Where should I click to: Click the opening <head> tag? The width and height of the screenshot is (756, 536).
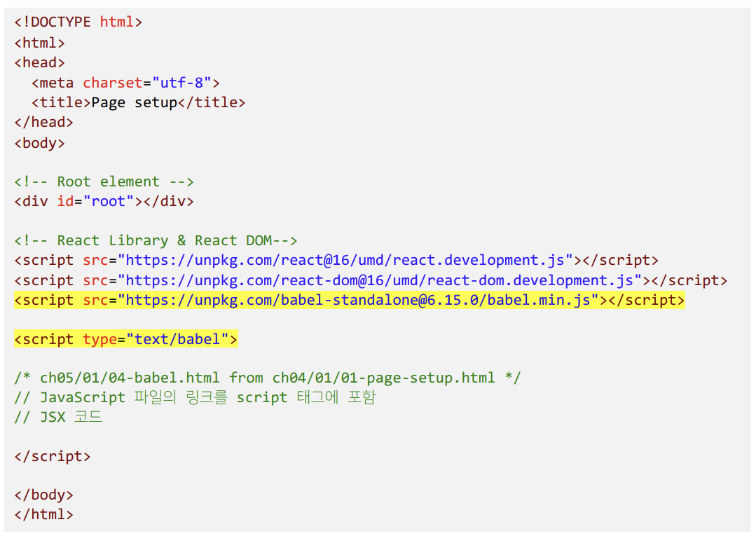[x=39, y=62]
